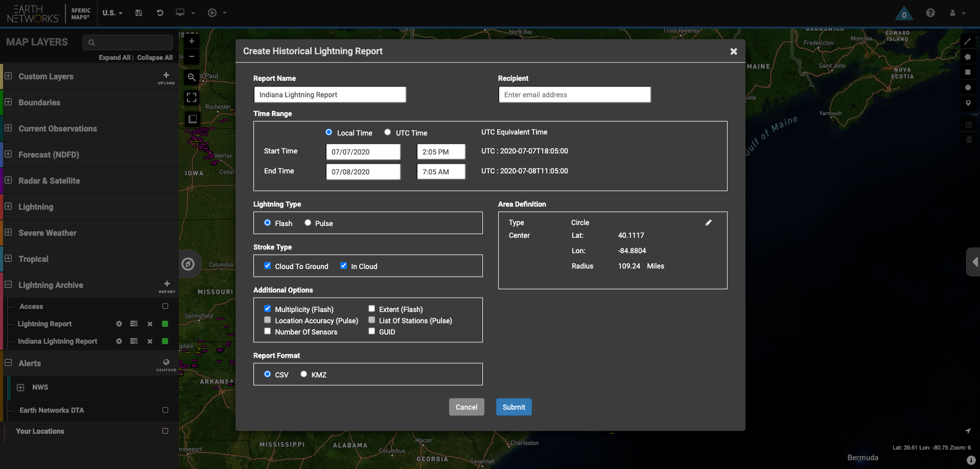Open the U.S. region dropdown
The image size is (980, 469).
pyautogui.click(x=113, y=13)
